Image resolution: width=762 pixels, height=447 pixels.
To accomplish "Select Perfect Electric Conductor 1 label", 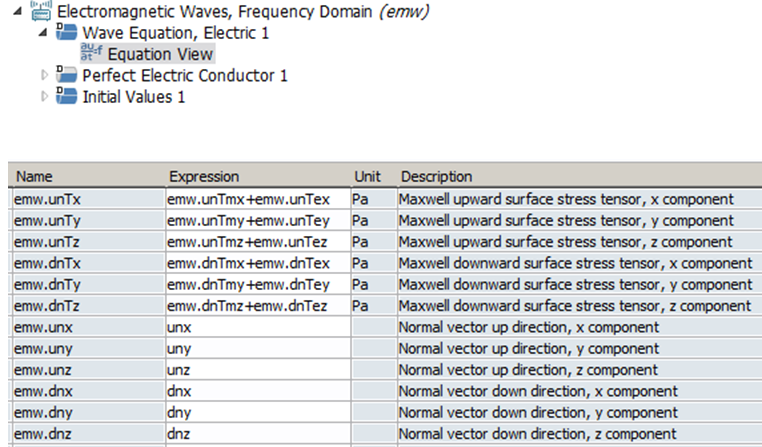I will [x=185, y=75].
